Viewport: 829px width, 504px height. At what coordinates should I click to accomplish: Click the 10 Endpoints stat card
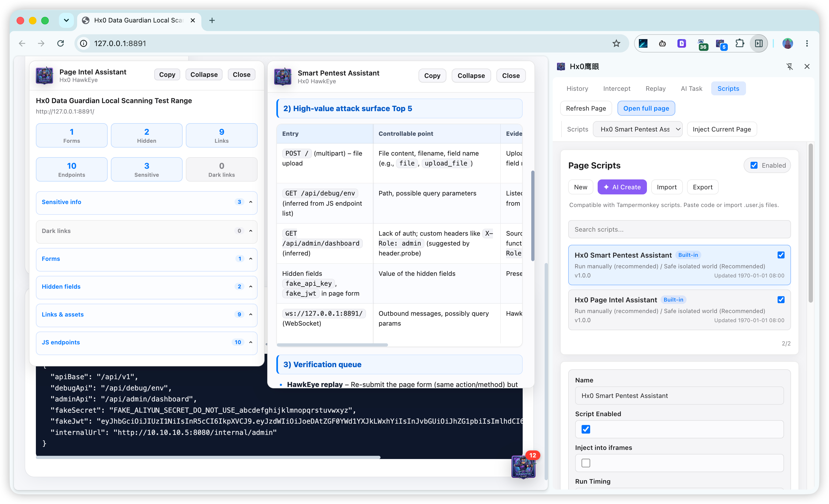pyautogui.click(x=72, y=170)
